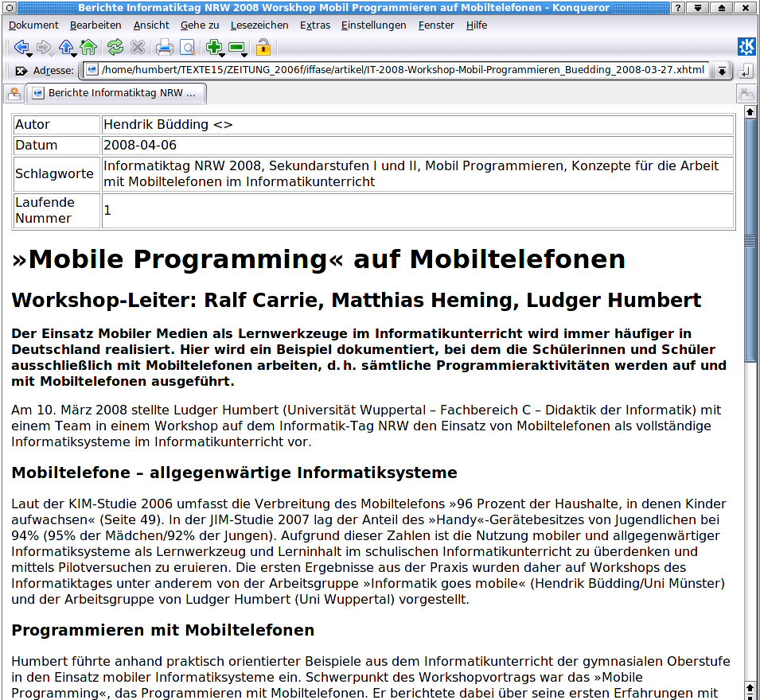760x700 pixels.
Task: Open the Gehe zu menu
Action: click(x=200, y=25)
